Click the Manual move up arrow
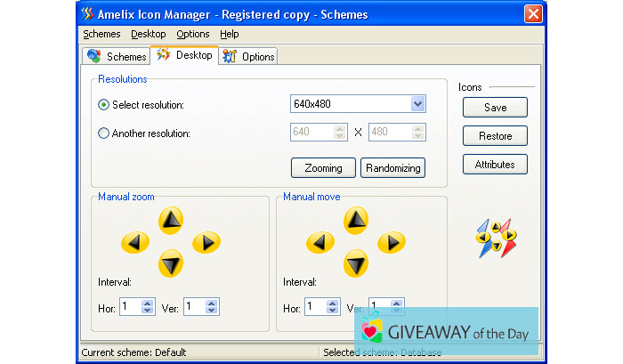The image size is (623, 364). (356, 220)
